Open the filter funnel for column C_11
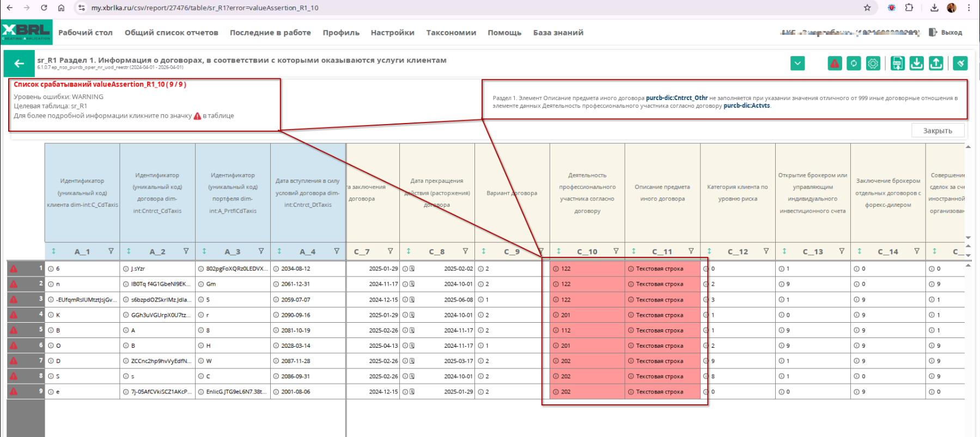The image size is (980, 437). 691,251
